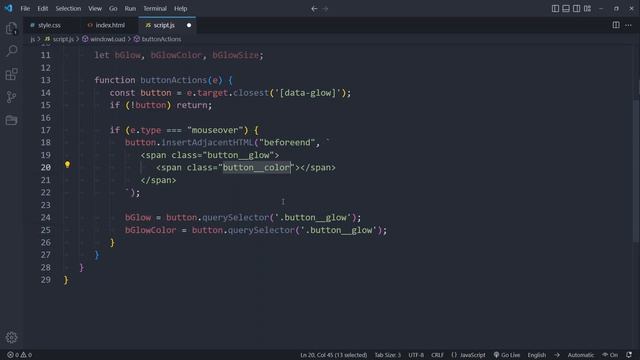This screenshot has width=640, height=360.
Task: Switch to the index.html tab
Action: (x=110, y=25)
